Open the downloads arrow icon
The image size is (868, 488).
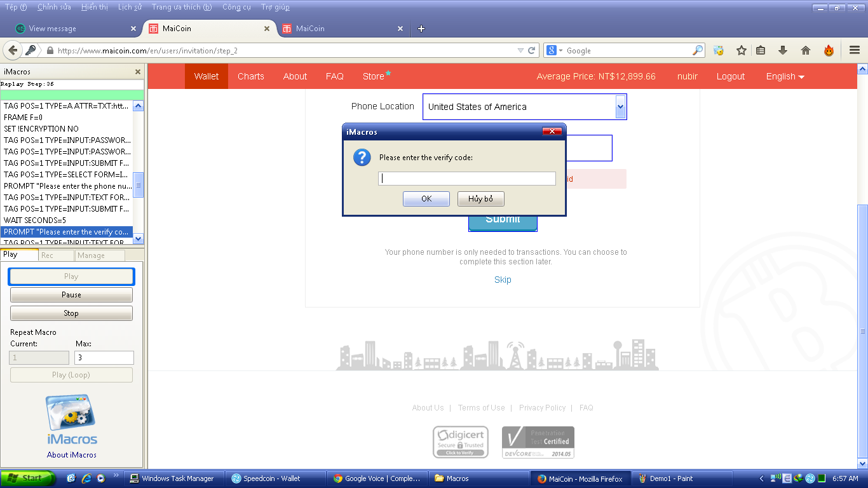click(783, 50)
